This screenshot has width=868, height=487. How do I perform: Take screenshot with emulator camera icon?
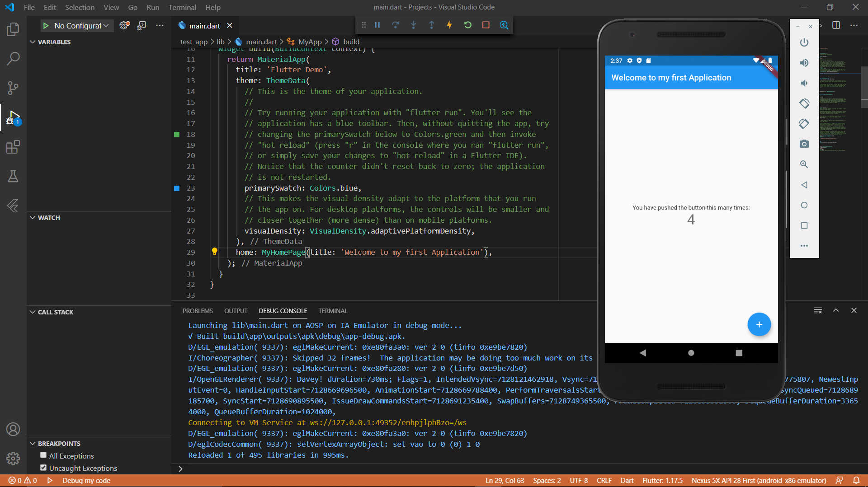804,144
